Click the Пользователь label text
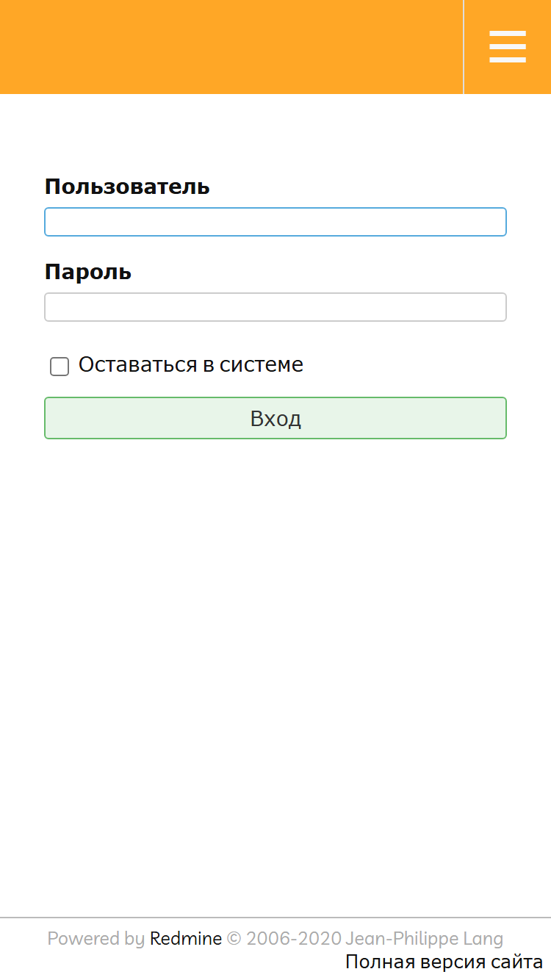 tap(127, 187)
